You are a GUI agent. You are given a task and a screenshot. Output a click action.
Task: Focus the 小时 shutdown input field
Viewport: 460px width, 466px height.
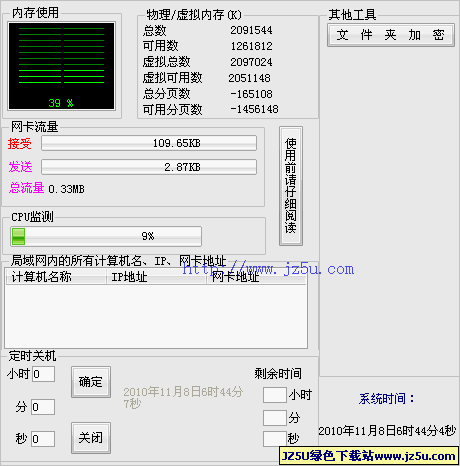(x=43, y=374)
